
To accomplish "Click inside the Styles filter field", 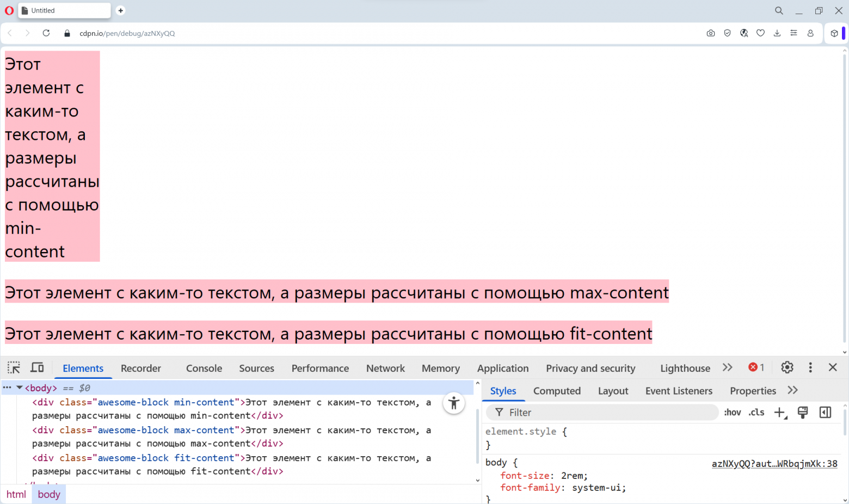I will [x=599, y=413].
